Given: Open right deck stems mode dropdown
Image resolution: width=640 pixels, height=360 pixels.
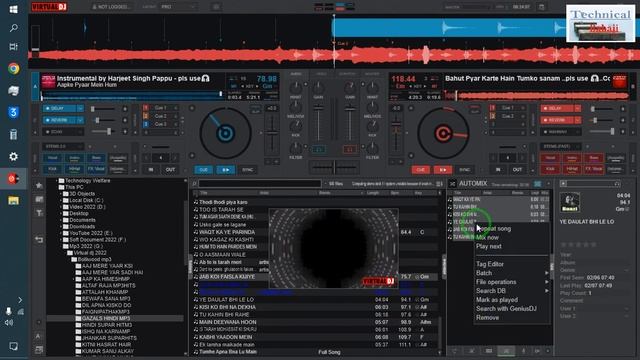Looking at the screenshot, I should [561, 146].
